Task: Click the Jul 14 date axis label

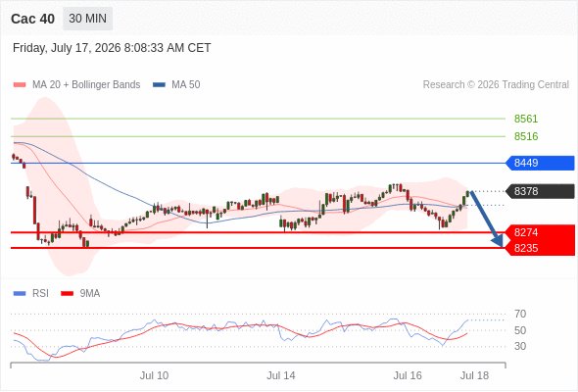Action: click(281, 375)
